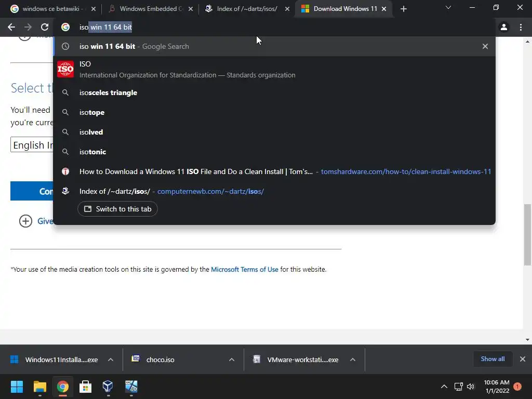Close the 'windows ce betawiki' tab
Image resolution: width=532 pixels, height=399 pixels.
pyautogui.click(x=94, y=9)
